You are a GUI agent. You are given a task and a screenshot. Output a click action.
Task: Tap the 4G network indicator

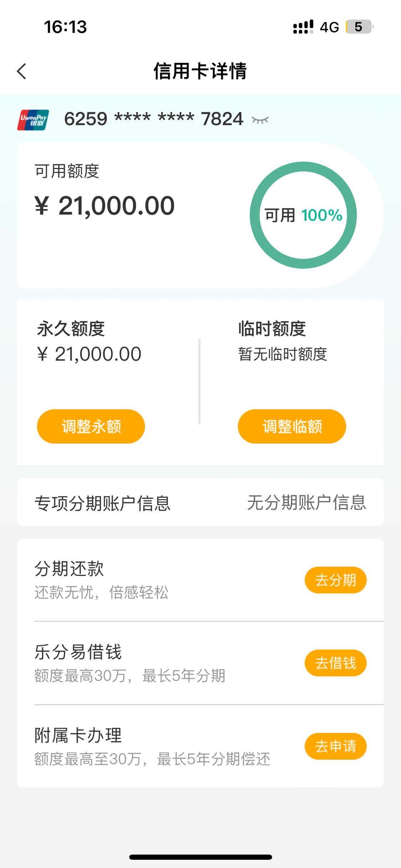click(x=329, y=27)
